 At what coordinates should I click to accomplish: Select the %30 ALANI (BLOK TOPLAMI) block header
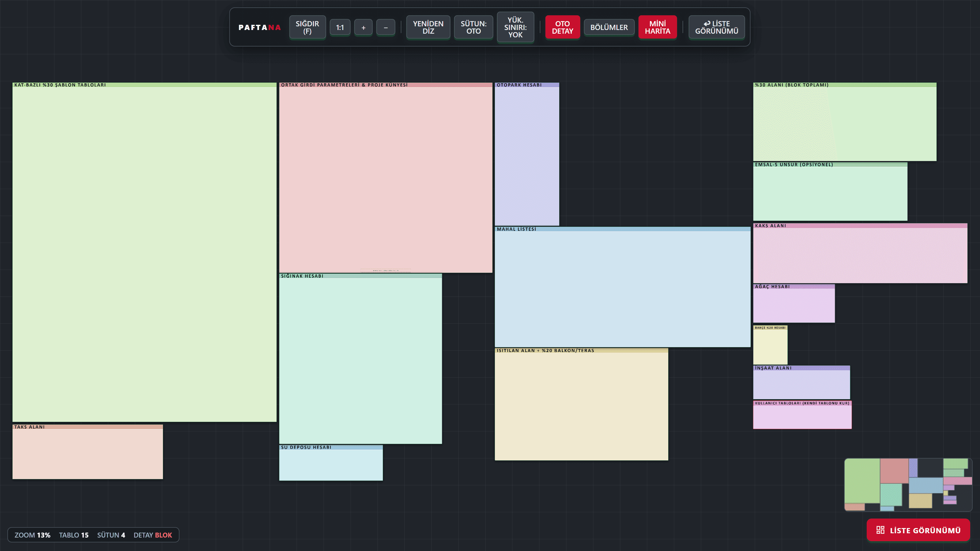click(x=845, y=85)
